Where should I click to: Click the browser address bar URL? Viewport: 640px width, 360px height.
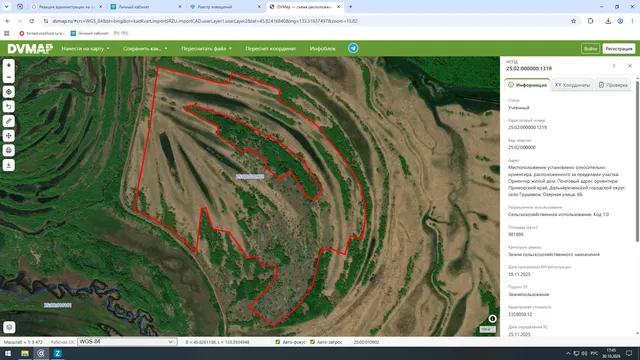coord(205,21)
